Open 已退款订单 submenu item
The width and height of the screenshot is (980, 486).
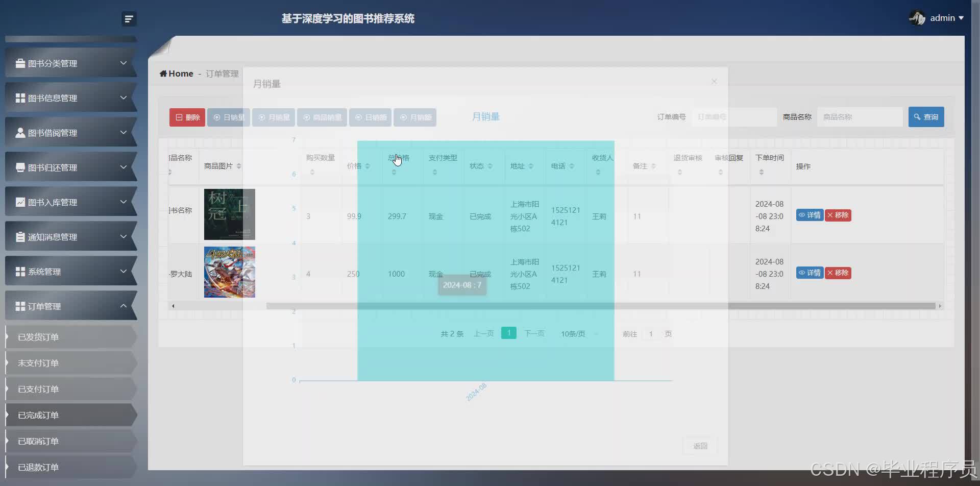(x=71, y=467)
